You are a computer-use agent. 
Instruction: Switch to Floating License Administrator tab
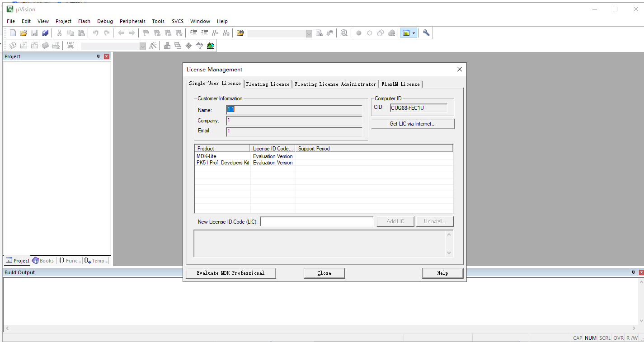[x=335, y=84]
